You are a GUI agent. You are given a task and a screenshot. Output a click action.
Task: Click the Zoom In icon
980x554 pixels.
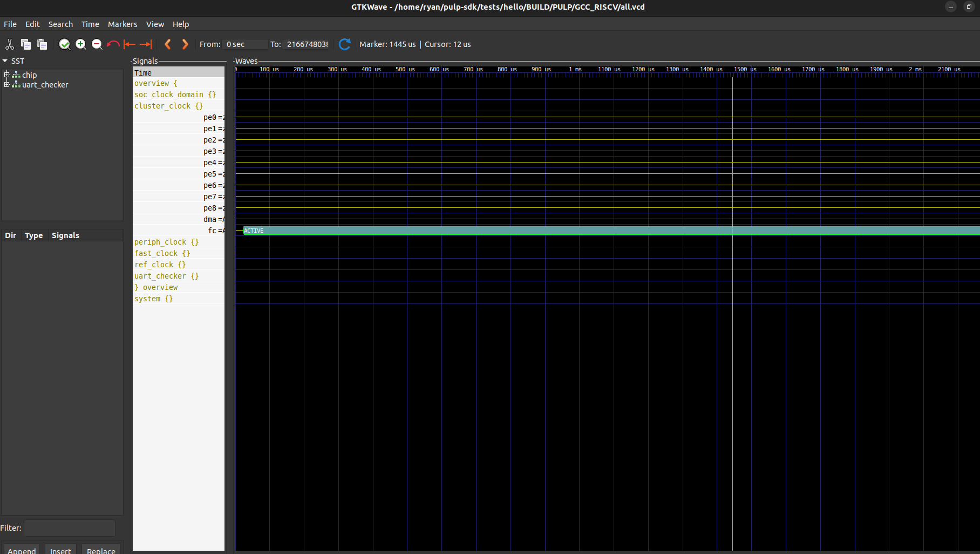coord(81,44)
